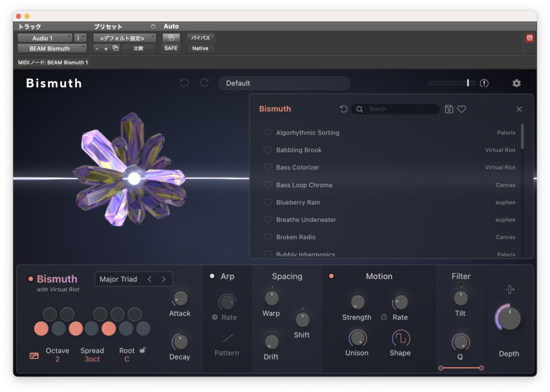The height and width of the screenshot is (392, 550).
Task: Select the Bass Colorizer preset
Action: [389, 167]
